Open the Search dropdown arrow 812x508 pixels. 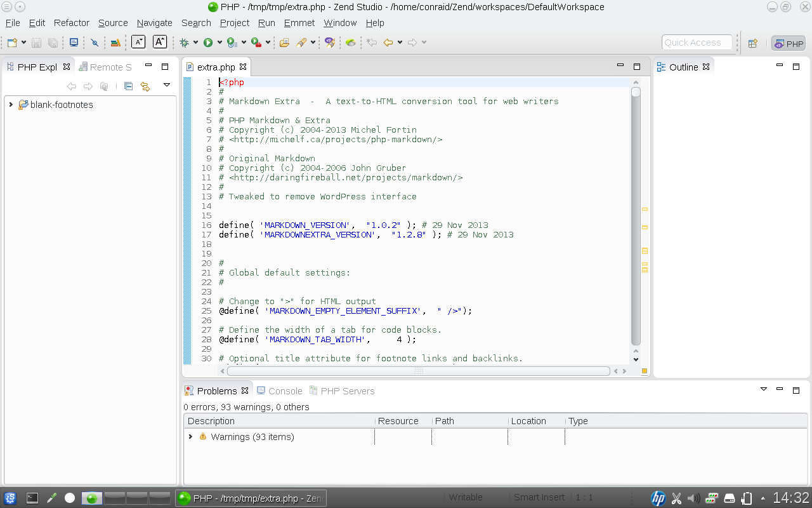point(313,43)
